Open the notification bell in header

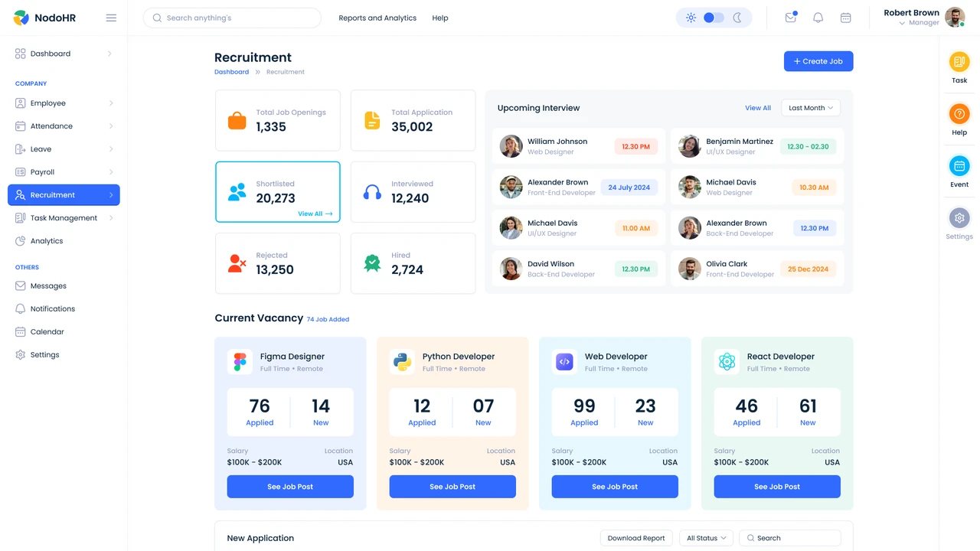click(x=818, y=18)
